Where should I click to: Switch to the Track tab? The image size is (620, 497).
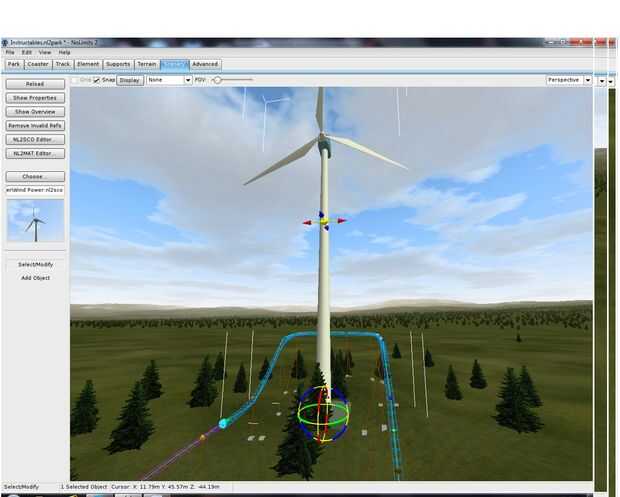[x=63, y=64]
